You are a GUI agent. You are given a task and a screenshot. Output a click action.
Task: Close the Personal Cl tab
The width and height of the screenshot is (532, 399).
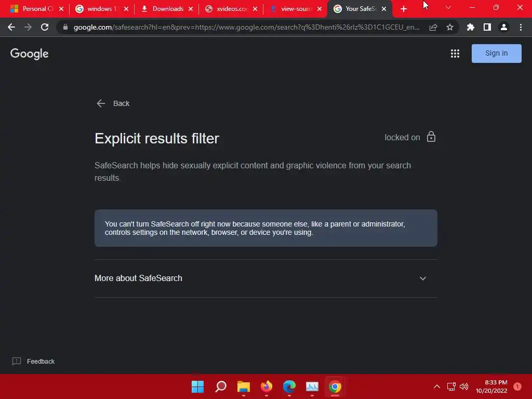click(61, 9)
